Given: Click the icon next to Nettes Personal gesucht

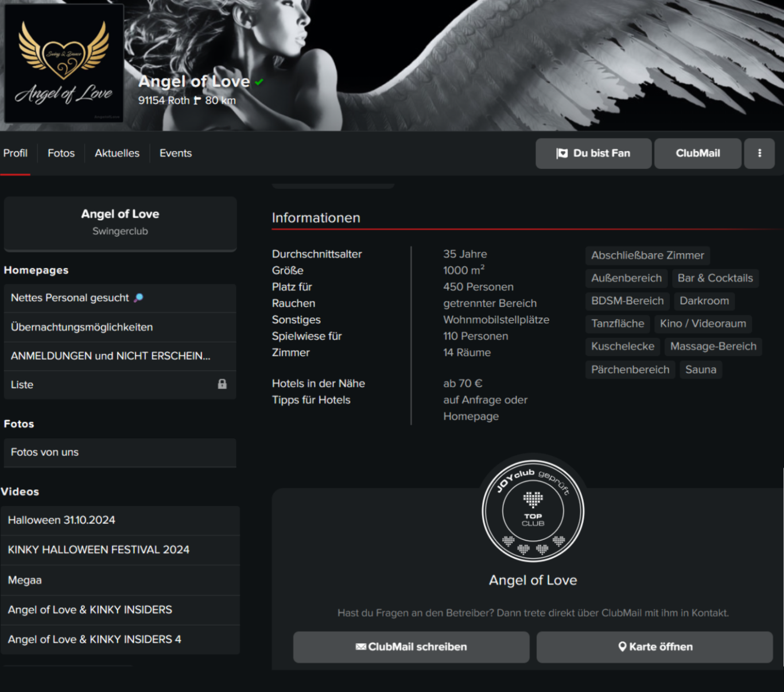Looking at the screenshot, I should (x=138, y=298).
